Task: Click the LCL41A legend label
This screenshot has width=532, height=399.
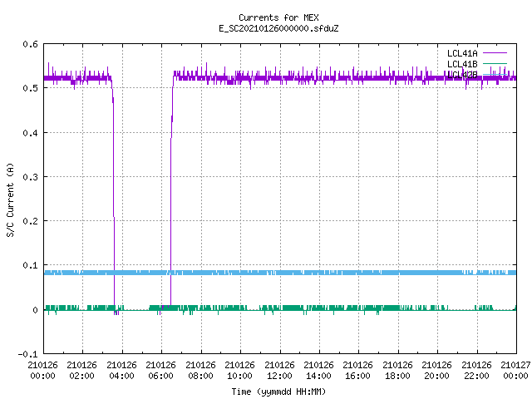Action: (462, 53)
